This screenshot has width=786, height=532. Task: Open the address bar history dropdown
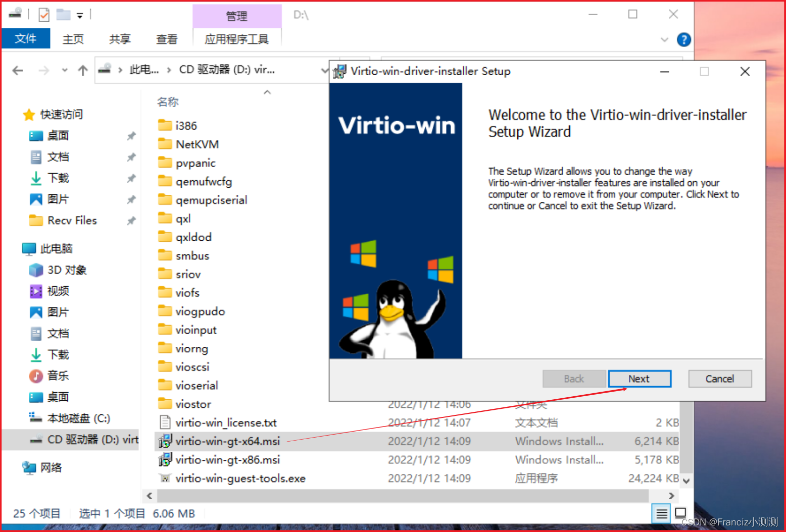[x=324, y=70]
